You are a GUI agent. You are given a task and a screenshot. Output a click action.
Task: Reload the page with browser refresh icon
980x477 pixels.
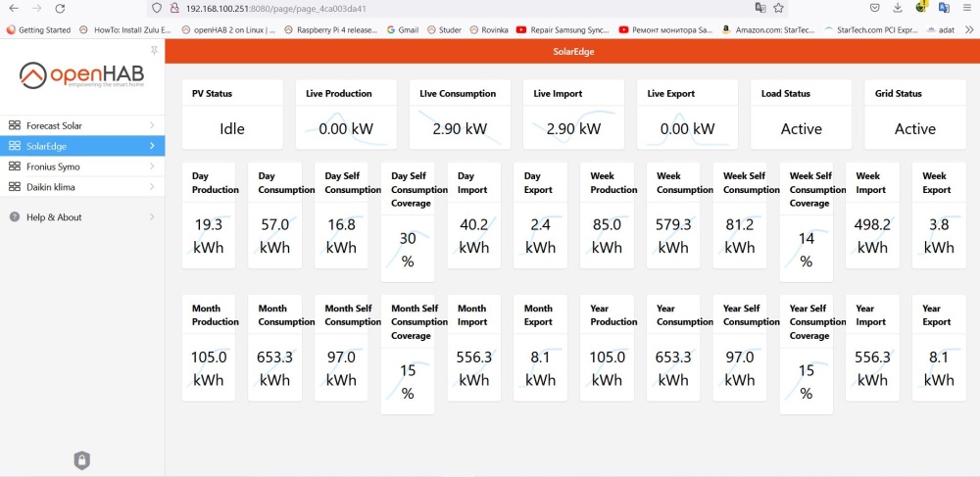(60, 8)
